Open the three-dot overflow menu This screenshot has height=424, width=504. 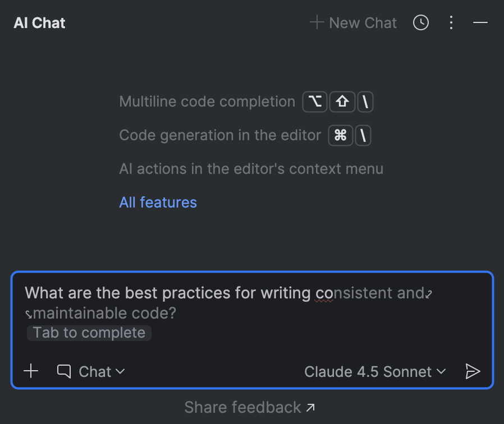tap(451, 22)
